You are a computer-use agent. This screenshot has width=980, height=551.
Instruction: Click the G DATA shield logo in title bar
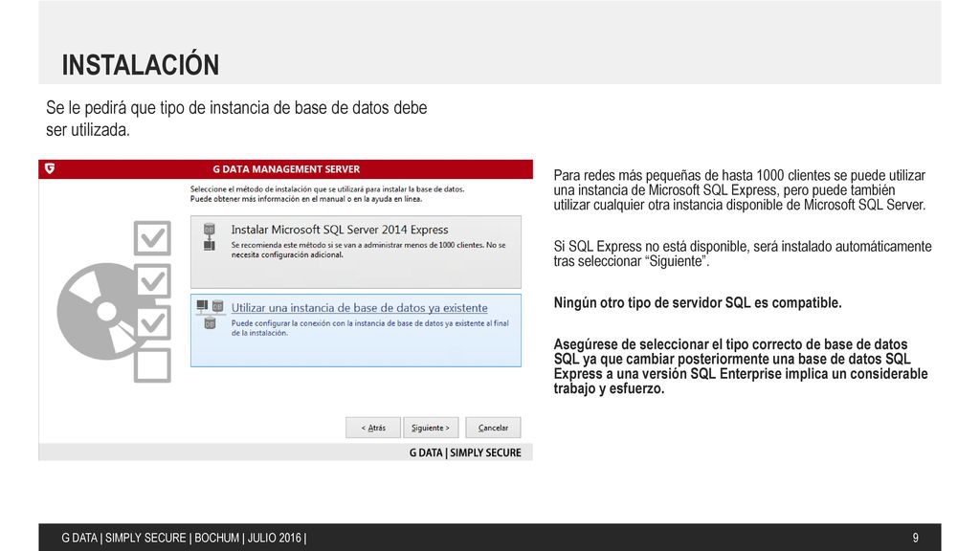[x=50, y=168]
